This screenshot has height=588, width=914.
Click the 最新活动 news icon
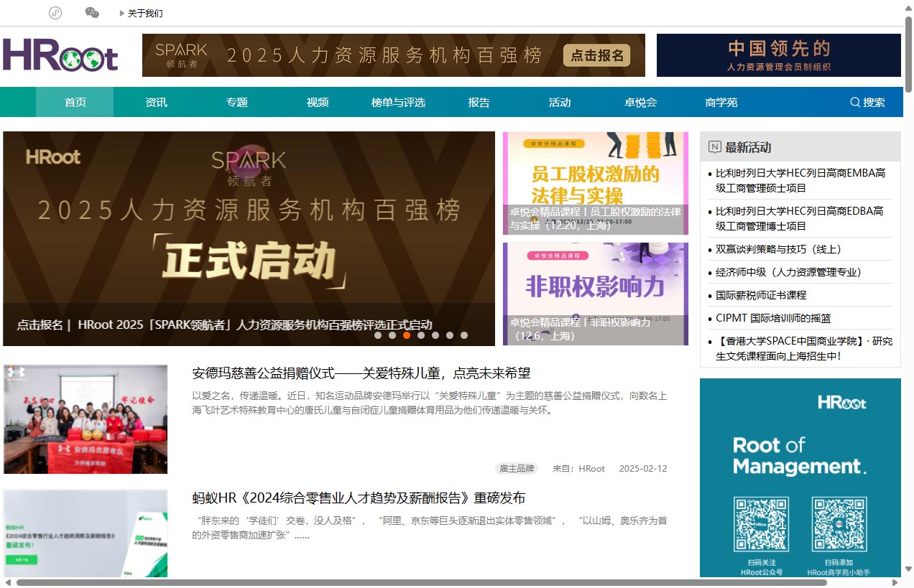714,147
